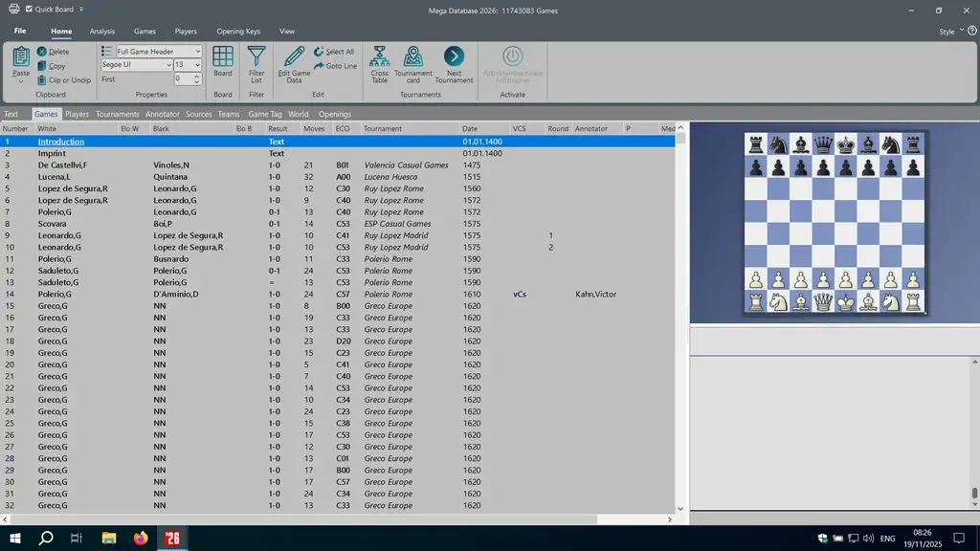This screenshot has width=980, height=551.
Task: Toggle the Quick Board checkbox
Action: 29,10
